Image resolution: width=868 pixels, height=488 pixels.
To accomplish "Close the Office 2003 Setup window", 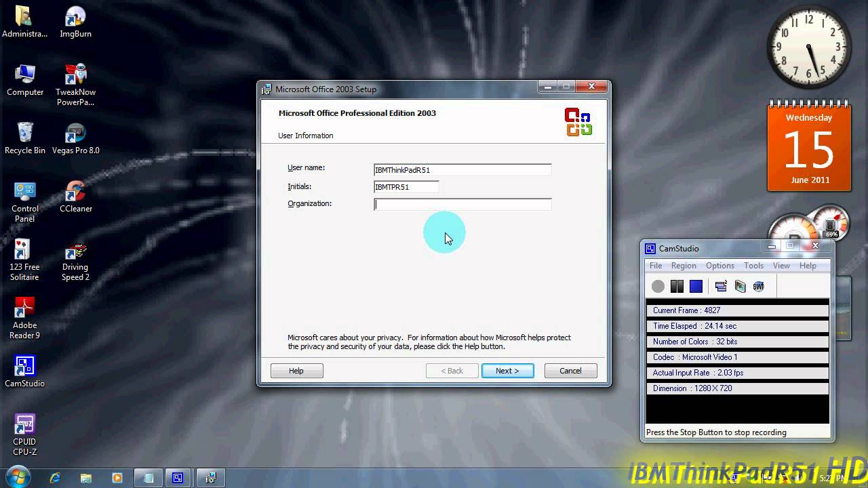I will pyautogui.click(x=591, y=87).
